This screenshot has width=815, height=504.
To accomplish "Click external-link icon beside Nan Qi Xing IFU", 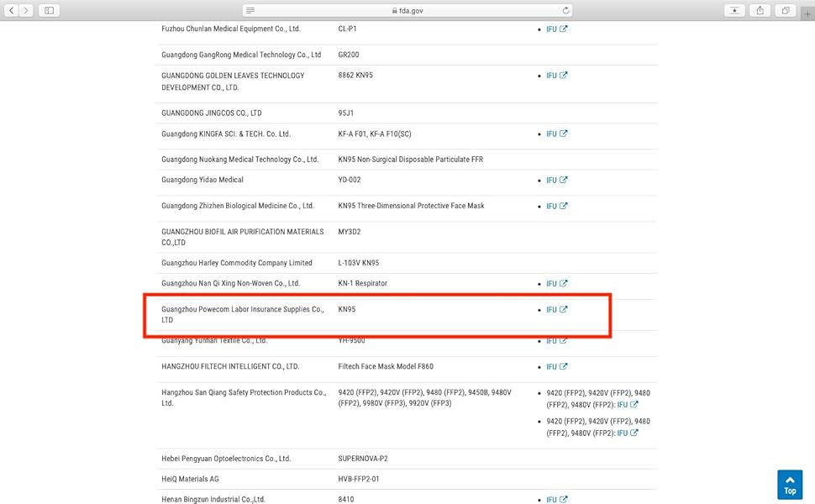I will pos(564,283).
